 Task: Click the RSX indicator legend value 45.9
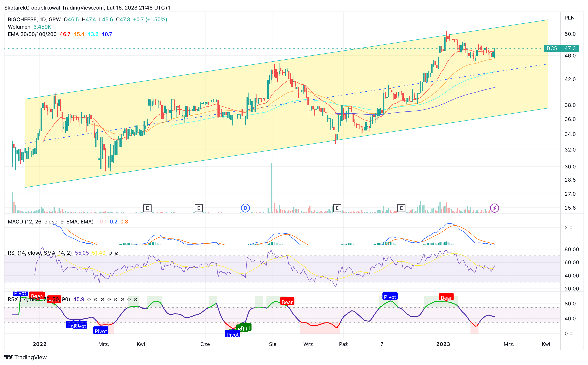coord(79,299)
